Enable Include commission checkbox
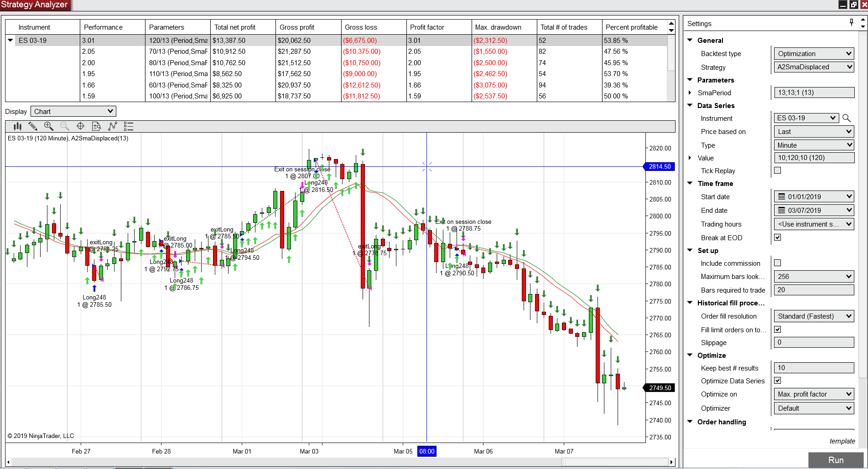This screenshot has height=469, width=868. pyautogui.click(x=778, y=263)
